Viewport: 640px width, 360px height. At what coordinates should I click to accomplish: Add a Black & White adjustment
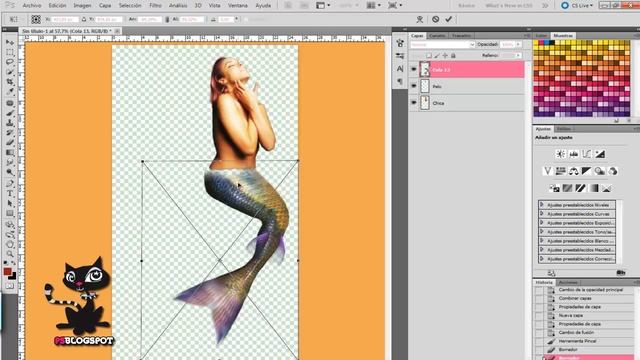click(x=587, y=171)
